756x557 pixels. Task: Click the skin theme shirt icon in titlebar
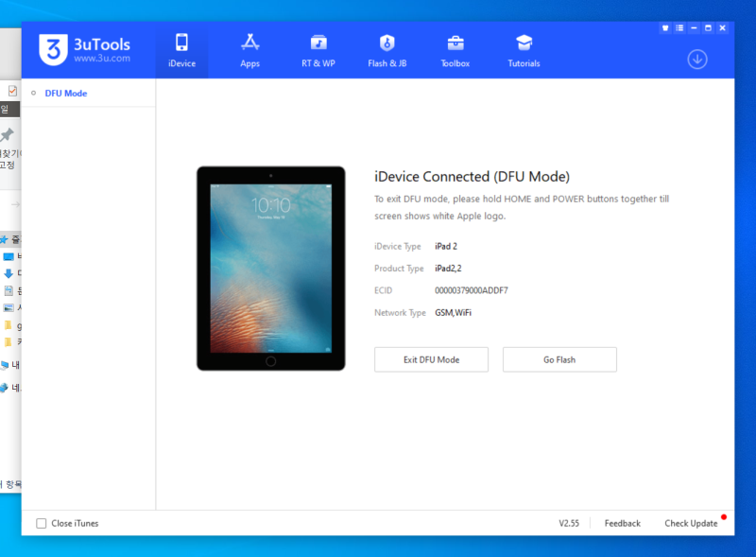point(666,28)
